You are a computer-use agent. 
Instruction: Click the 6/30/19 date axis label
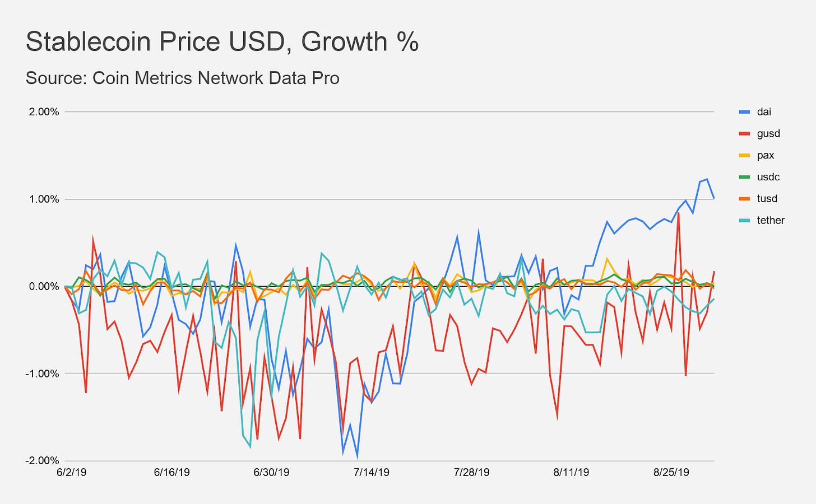tap(271, 473)
